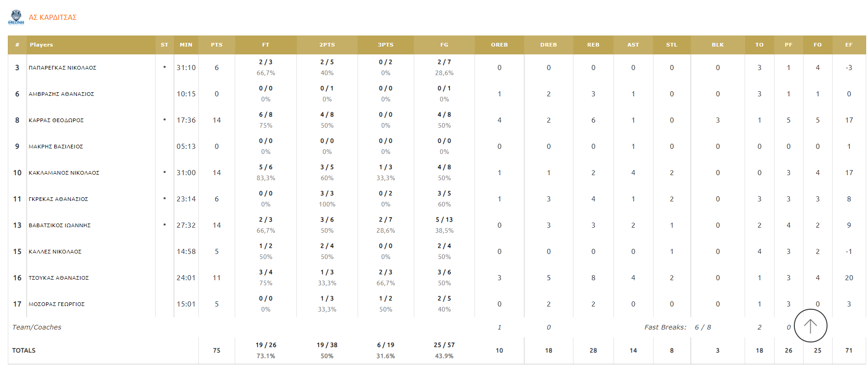The image size is (868, 365).
Task: Click the scroll-to-top arrow button
Action: 810,326
